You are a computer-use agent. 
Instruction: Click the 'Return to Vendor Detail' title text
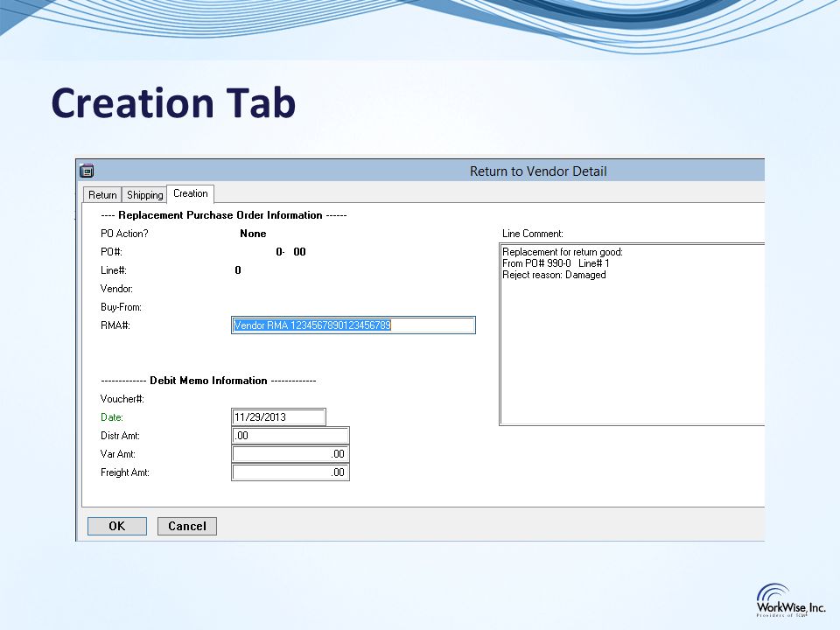point(538,171)
